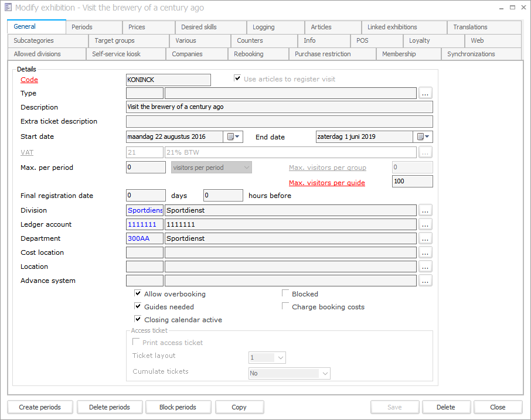Enable the Blocked checkbox

click(285, 293)
